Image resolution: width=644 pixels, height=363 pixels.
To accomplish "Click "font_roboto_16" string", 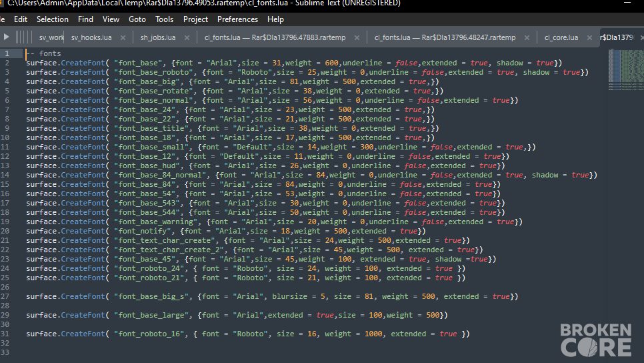I will [x=149, y=334].
